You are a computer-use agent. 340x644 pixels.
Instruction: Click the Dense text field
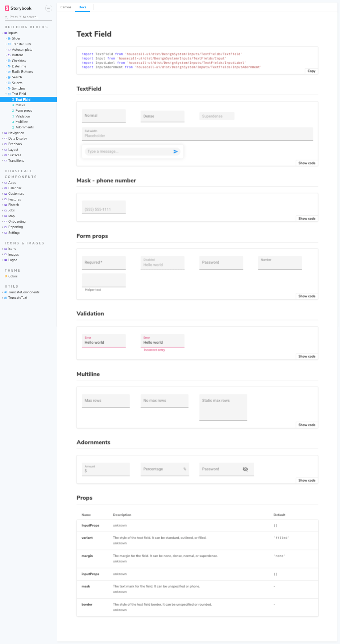[162, 116]
